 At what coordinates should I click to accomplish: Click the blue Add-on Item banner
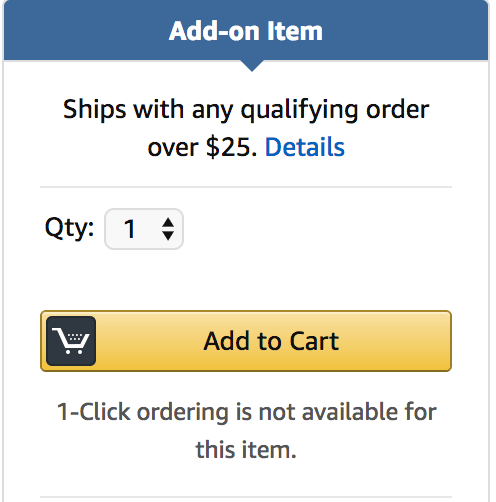pos(246,30)
